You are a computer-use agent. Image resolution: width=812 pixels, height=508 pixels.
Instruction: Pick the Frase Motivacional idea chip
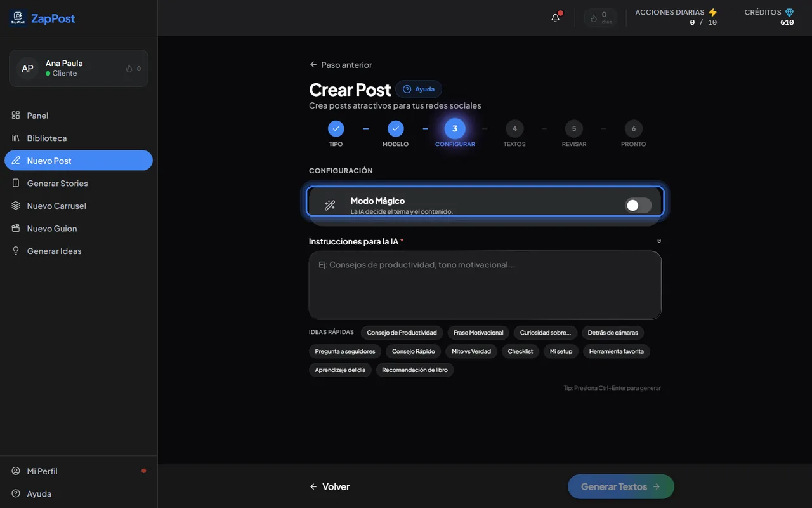click(478, 333)
